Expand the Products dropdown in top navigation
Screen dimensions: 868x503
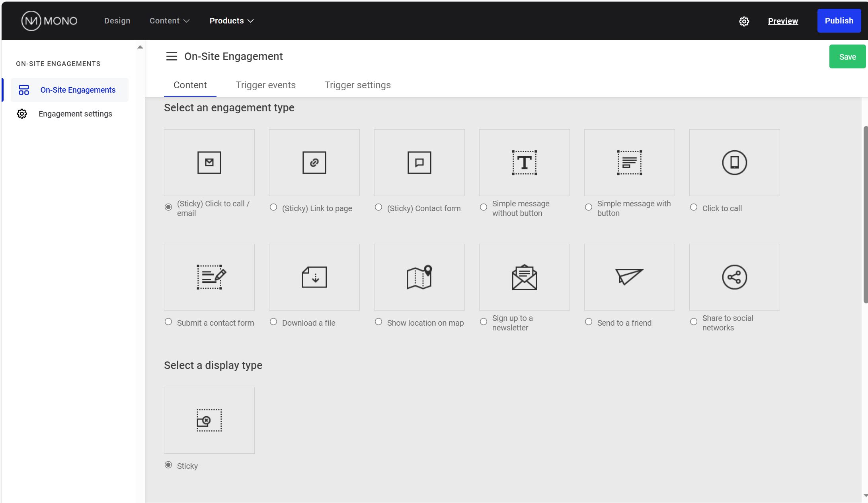tap(231, 21)
